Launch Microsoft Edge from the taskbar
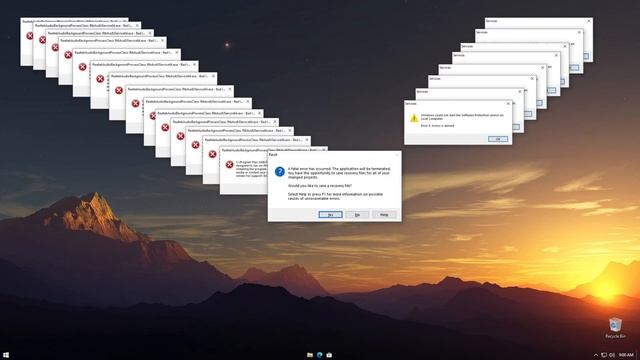Screen dimensions: 640x360 pos(320,355)
